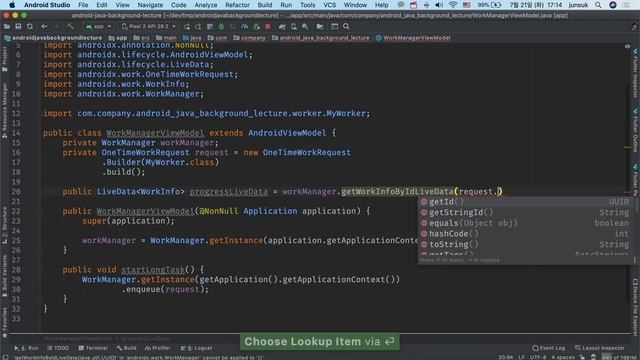Click the Wi-Fi status icon in menu bar

coord(453,5)
